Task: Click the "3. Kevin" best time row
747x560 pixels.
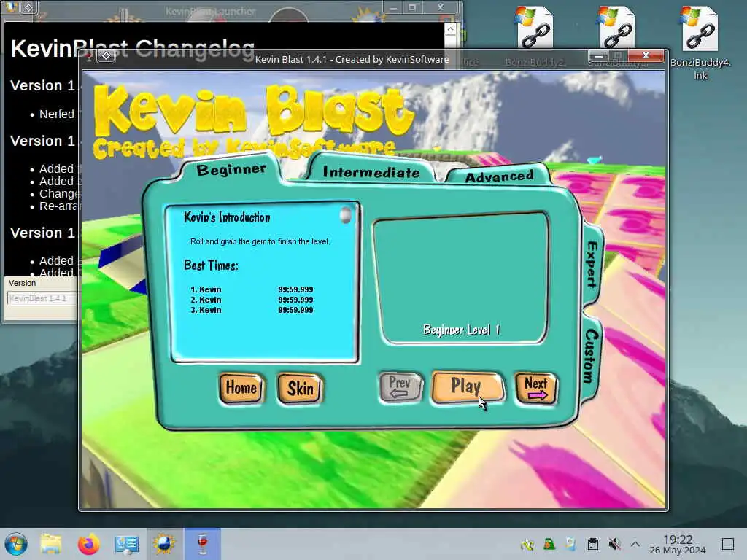Action: [252, 310]
